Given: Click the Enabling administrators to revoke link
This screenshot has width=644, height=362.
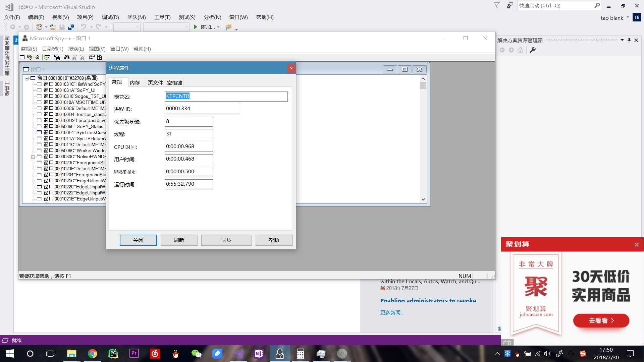Looking at the screenshot, I should 428,301.
